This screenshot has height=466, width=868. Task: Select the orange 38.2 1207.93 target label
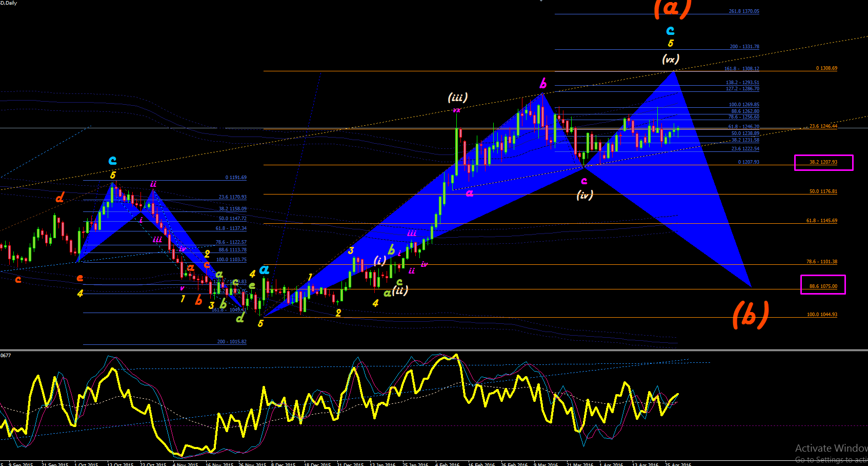click(x=823, y=162)
